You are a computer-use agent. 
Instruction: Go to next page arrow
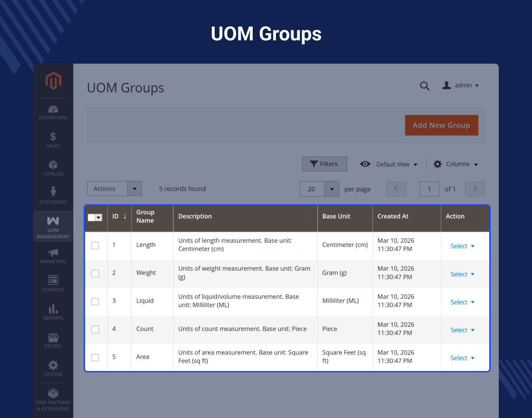coord(475,189)
